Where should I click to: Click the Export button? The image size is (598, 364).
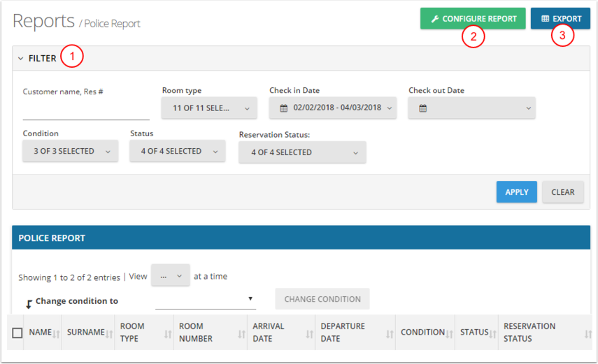560,19
